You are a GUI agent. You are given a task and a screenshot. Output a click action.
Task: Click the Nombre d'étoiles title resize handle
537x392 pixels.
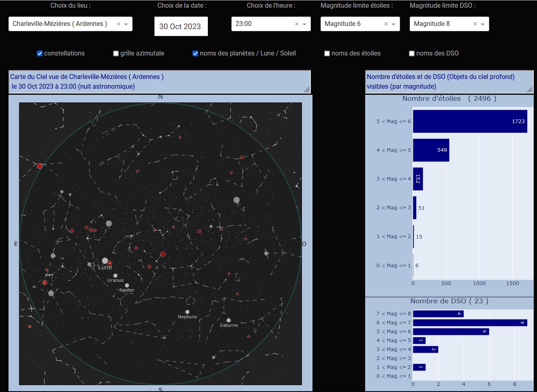530,89
